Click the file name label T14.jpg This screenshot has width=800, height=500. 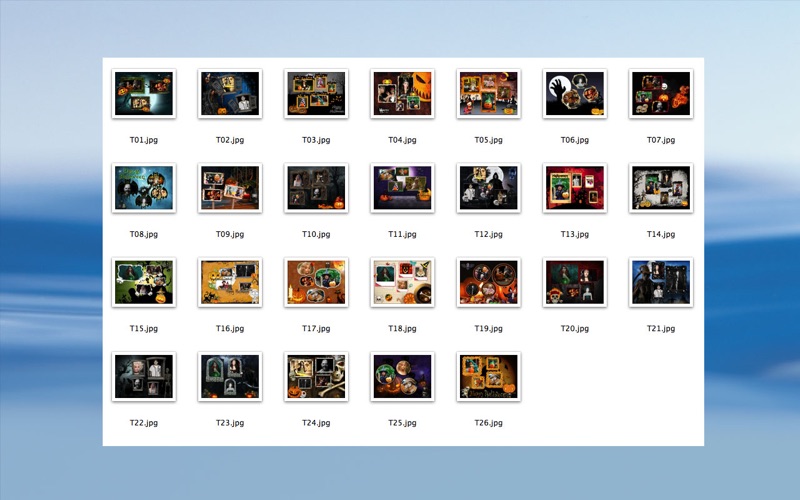pos(661,234)
